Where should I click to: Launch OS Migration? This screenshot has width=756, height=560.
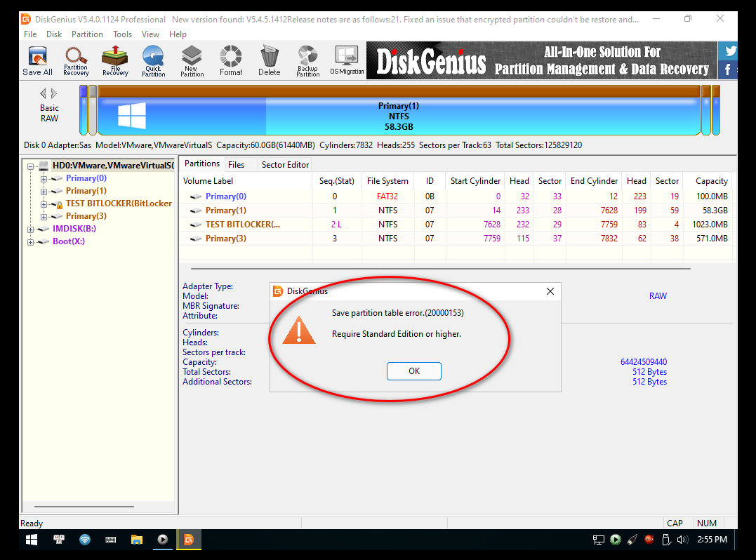tap(347, 61)
